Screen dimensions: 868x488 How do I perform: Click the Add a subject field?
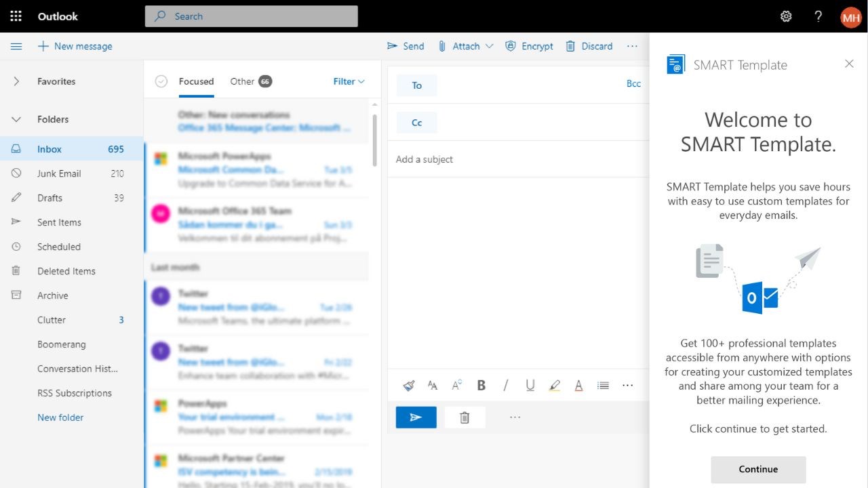coord(519,159)
